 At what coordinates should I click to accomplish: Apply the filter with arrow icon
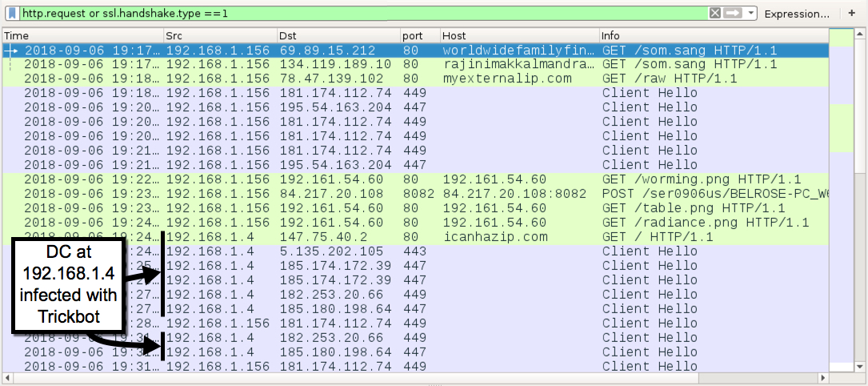tap(732, 14)
